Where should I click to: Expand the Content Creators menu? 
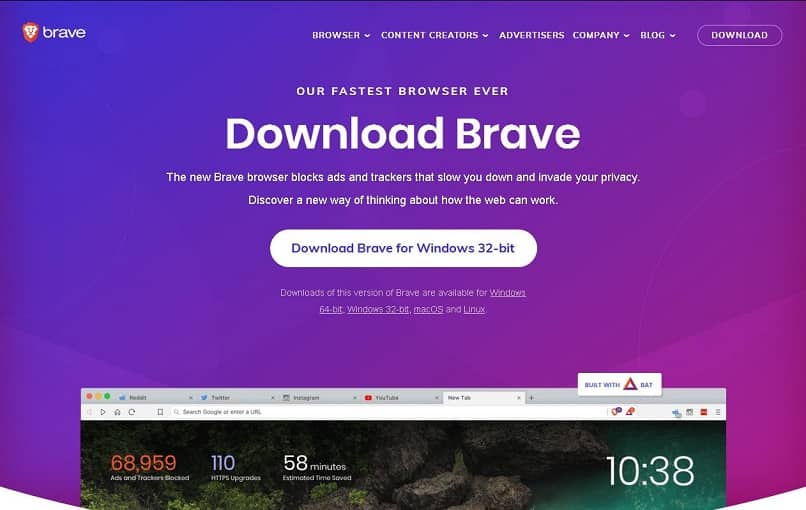coord(434,35)
